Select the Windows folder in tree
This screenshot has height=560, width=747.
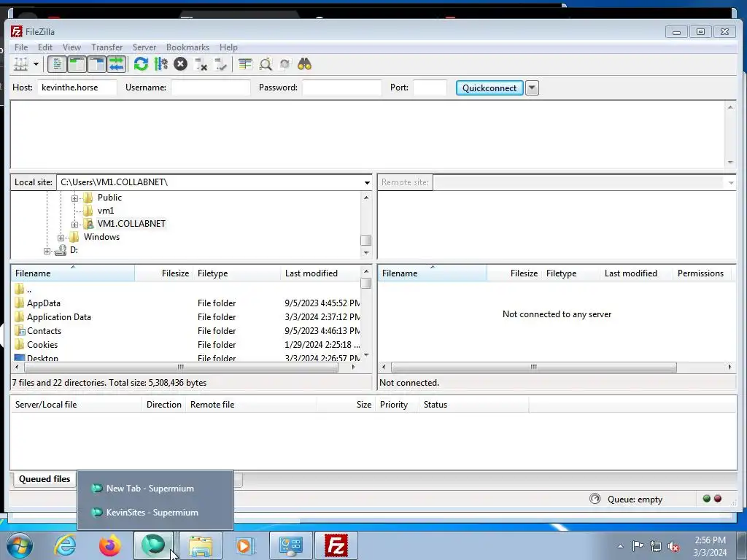(101, 237)
